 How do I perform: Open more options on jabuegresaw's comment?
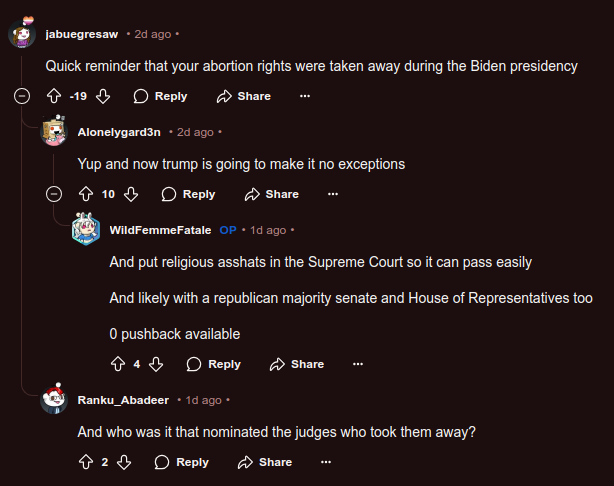pos(305,96)
